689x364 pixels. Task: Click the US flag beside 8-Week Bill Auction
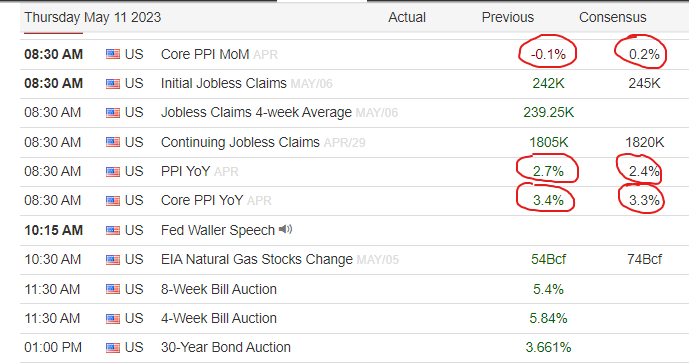pos(112,289)
